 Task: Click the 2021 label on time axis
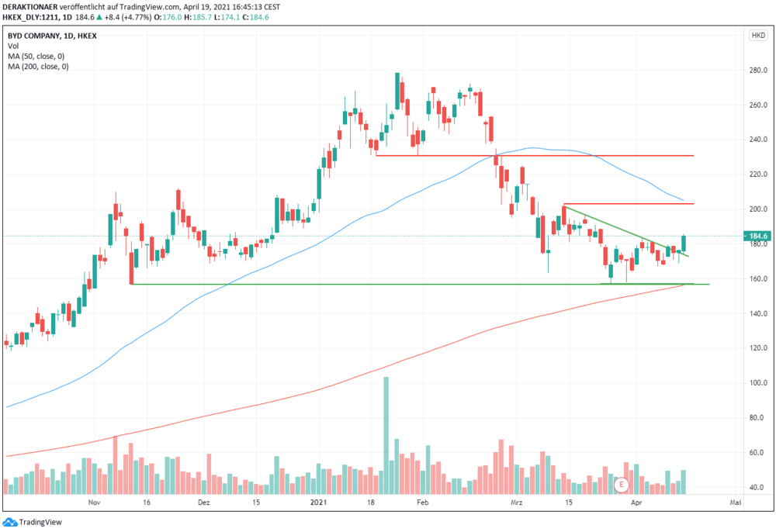[319, 503]
